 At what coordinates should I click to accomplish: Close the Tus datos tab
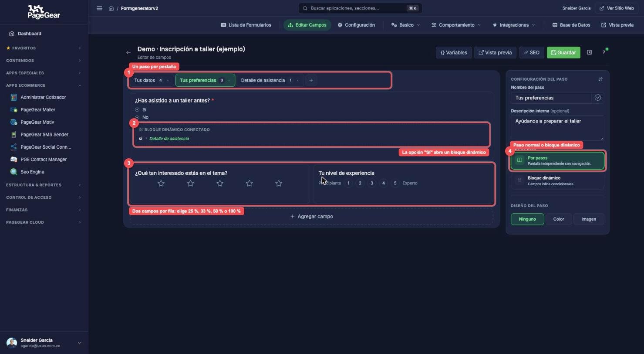168,81
